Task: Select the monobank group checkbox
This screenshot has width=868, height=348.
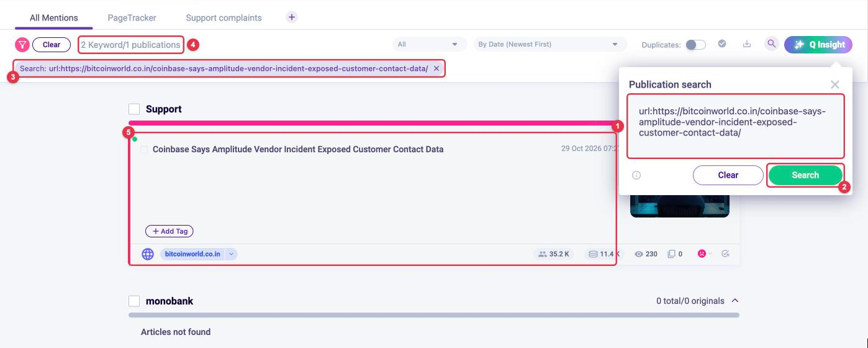Action: (x=134, y=301)
